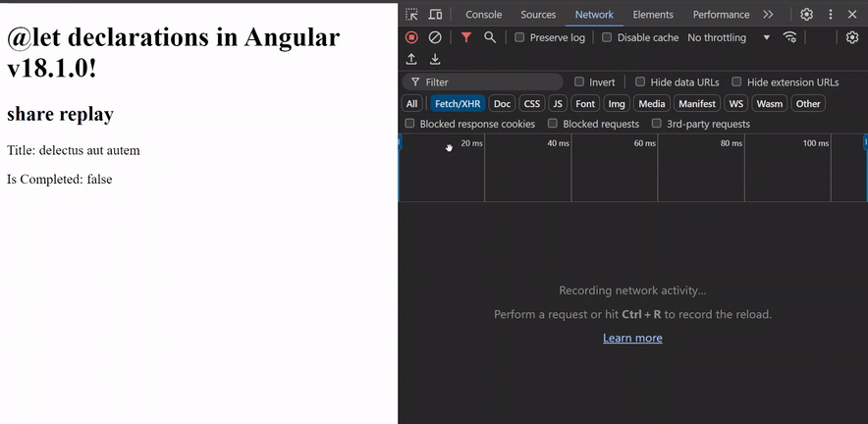
Task: Switch to the Performance tab
Action: tap(721, 15)
